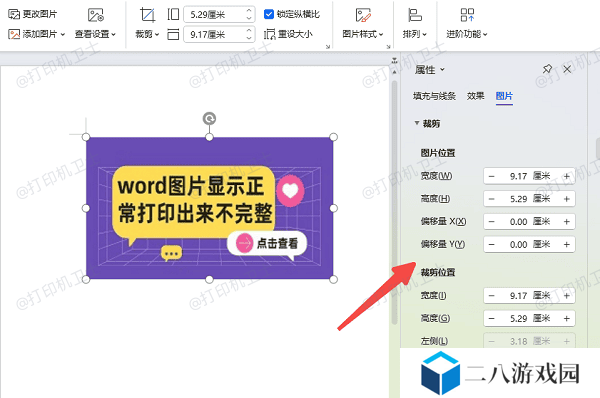Click the 进阶功能 icon
The width and height of the screenshot is (600, 398).
467,15
